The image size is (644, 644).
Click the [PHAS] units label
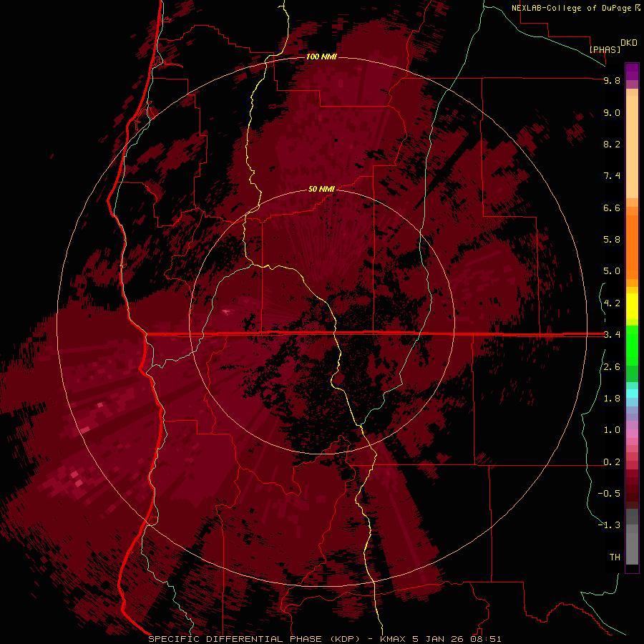[605, 49]
